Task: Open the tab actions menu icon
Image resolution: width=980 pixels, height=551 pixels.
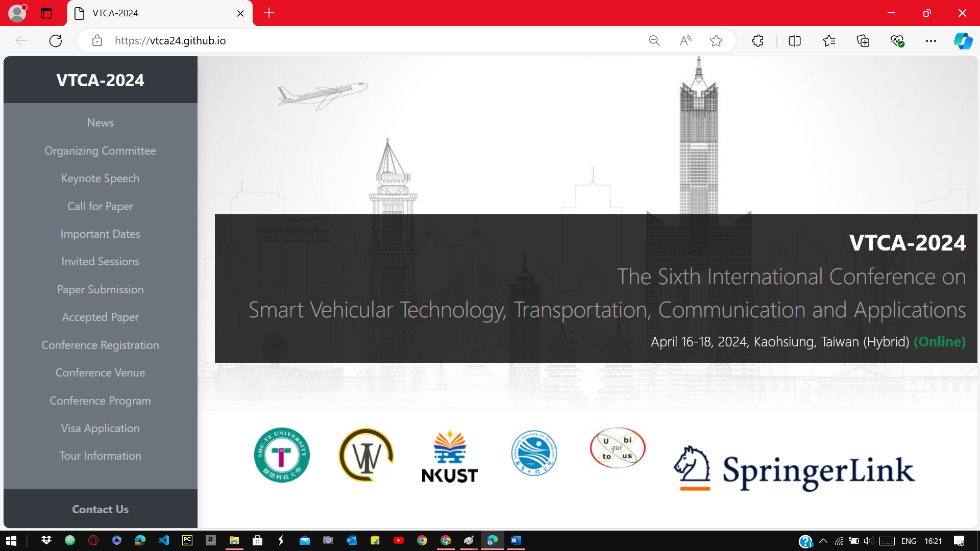Action: pyautogui.click(x=46, y=13)
